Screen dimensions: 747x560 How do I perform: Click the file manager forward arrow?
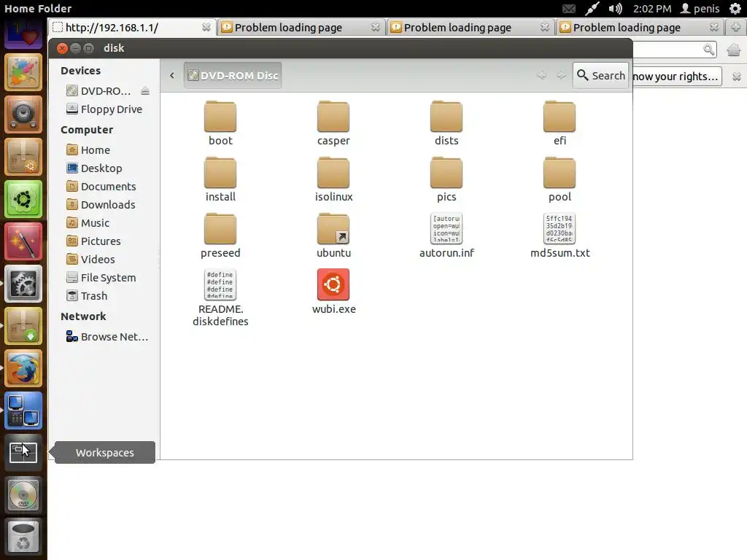click(561, 75)
